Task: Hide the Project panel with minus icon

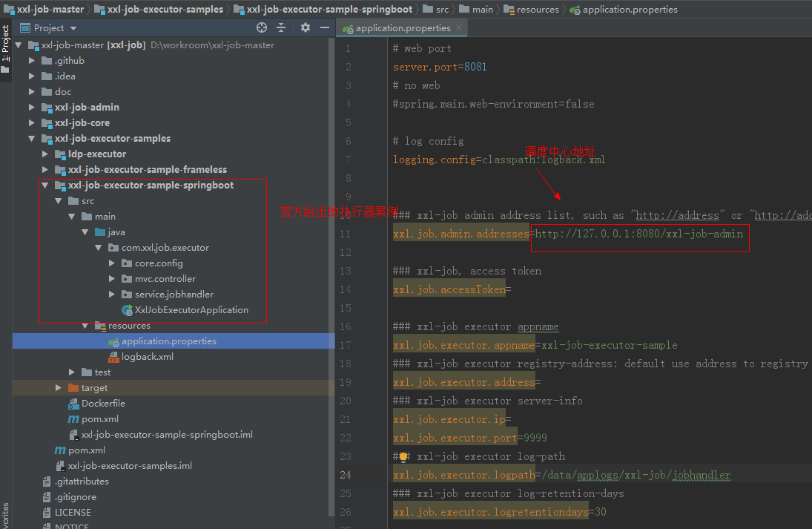Action: pos(325,28)
